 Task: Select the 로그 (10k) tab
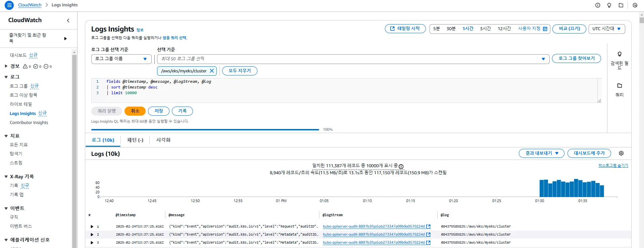click(x=103, y=140)
